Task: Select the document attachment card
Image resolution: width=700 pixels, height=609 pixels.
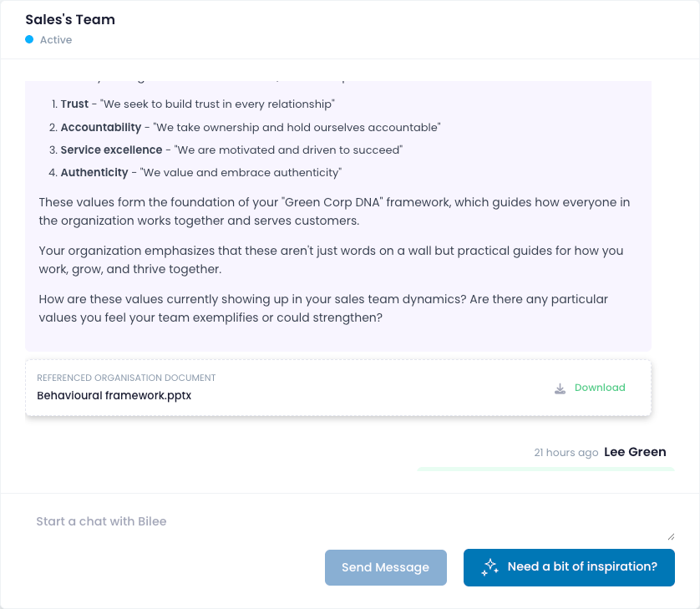Action: [338, 387]
